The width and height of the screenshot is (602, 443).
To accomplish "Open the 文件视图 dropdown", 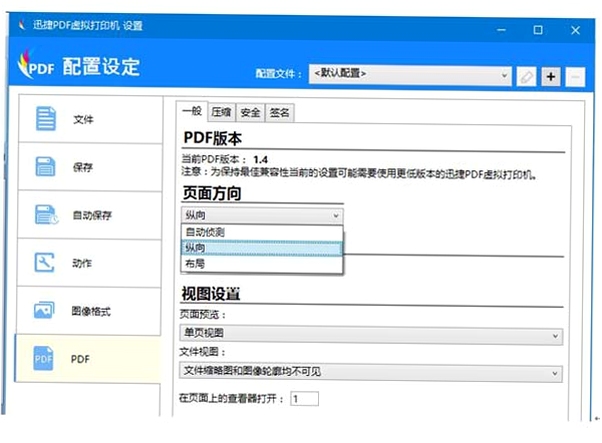I will coord(371,372).
